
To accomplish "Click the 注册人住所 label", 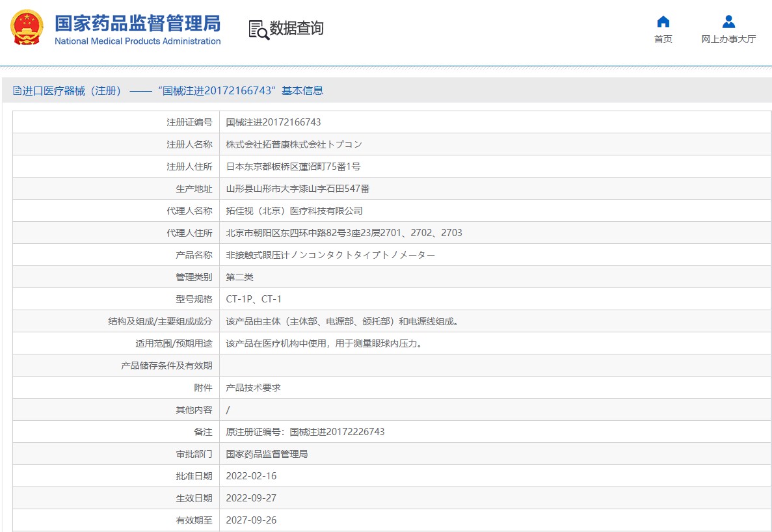I will 189,166.
